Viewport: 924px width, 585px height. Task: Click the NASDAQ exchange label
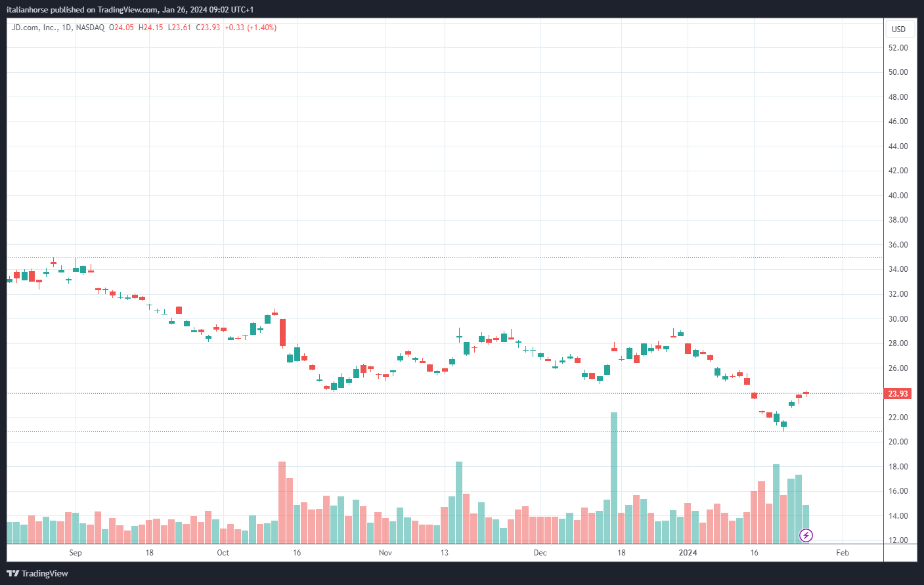(90, 28)
